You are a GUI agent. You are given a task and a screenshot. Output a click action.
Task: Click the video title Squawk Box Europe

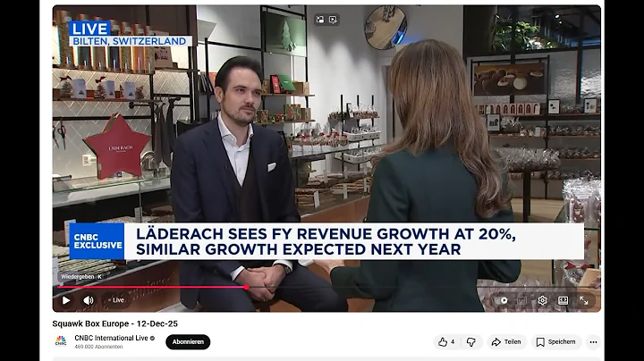(x=115, y=323)
